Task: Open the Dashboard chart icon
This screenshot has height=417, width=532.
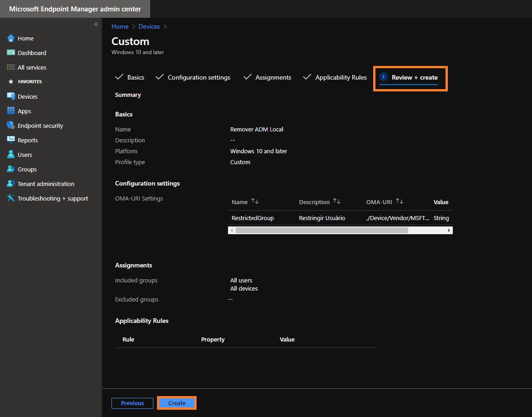Action: [x=11, y=53]
